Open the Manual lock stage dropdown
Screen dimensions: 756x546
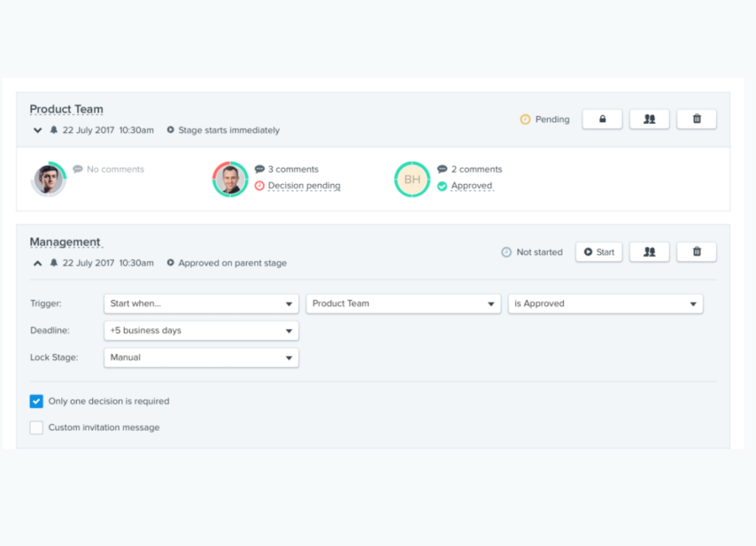[200, 357]
